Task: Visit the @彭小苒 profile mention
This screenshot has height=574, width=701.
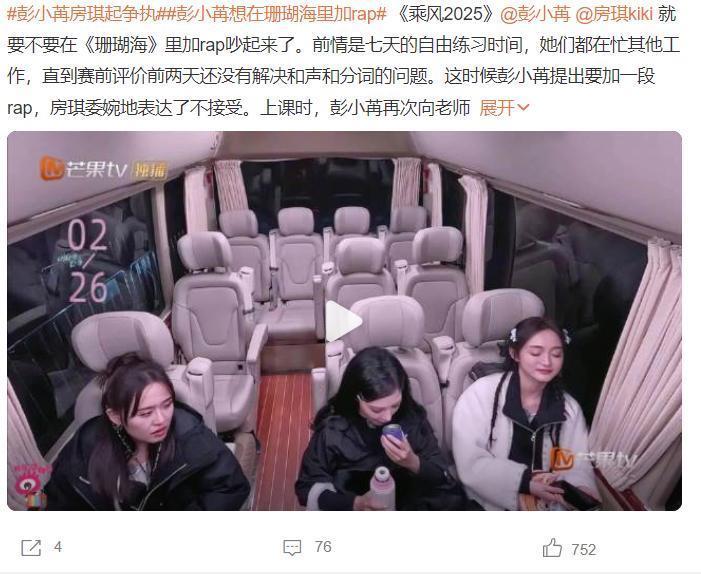Action: [536, 14]
